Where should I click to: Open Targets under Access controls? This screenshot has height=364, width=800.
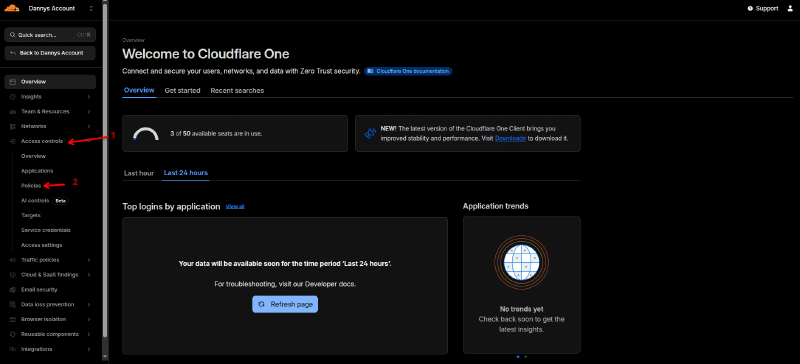coord(31,215)
